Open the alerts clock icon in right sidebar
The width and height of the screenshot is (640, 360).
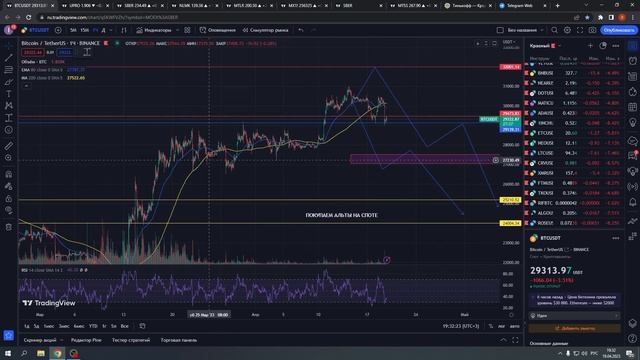point(633,61)
